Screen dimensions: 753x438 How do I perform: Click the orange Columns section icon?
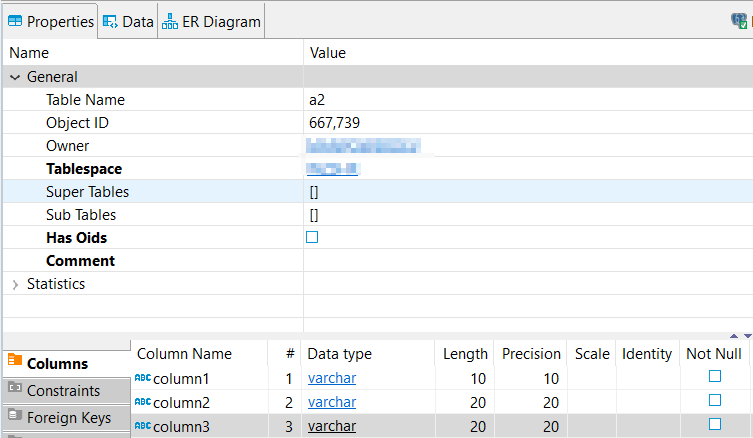(x=14, y=363)
